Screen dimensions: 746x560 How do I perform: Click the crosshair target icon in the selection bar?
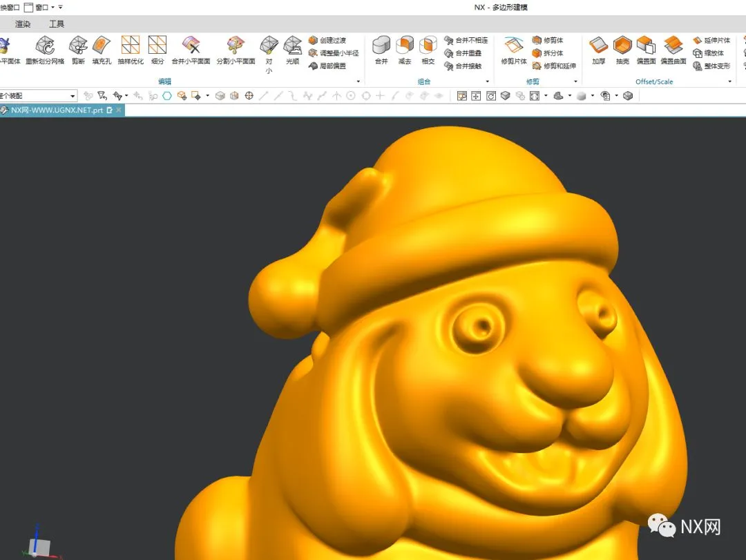point(249,96)
